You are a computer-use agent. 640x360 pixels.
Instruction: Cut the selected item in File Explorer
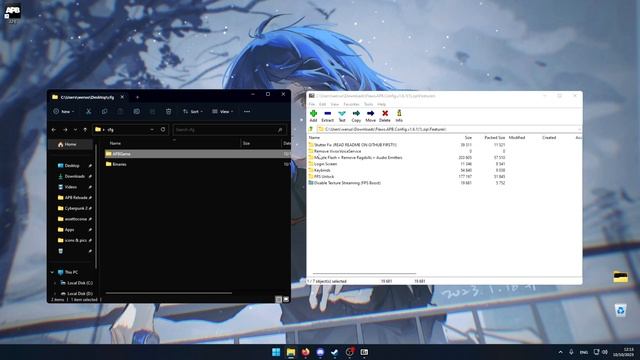click(x=89, y=111)
